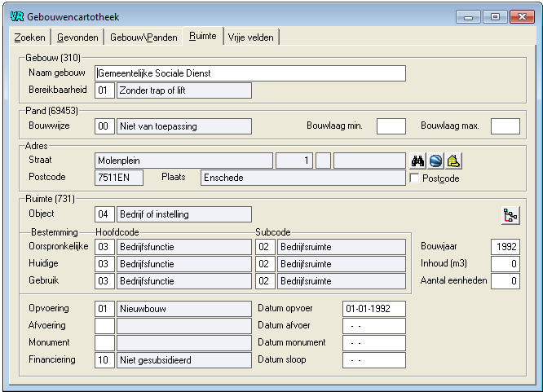This screenshot has width=543, height=392.
Task: Select Oorspronkelijke Bedrijfsfunctie field
Action: 184,247
